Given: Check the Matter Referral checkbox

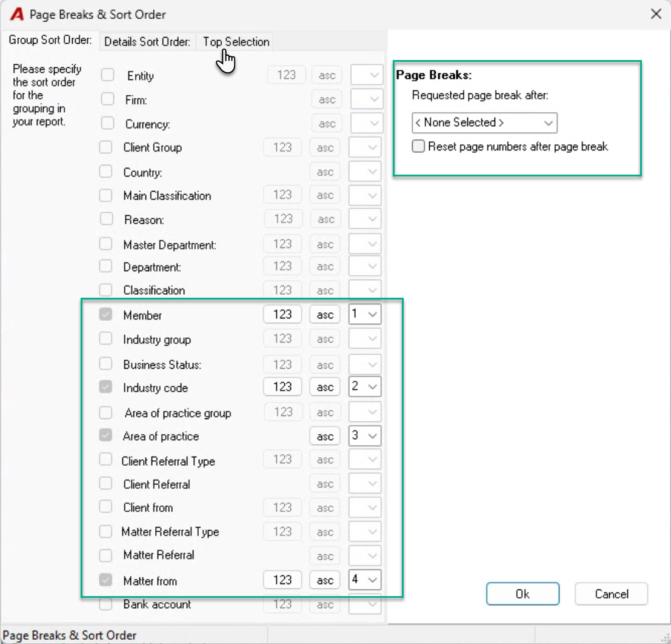Looking at the screenshot, I should click(x=105, y=555).
